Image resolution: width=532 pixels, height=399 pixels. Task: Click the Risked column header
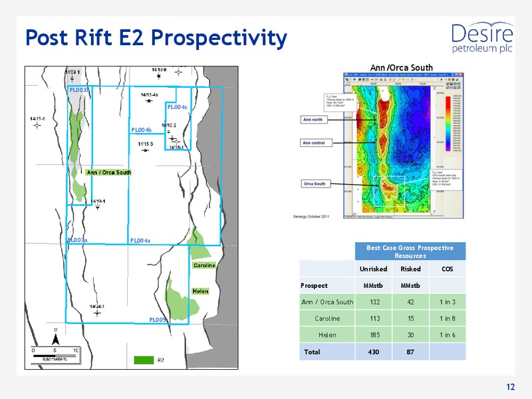410,269
